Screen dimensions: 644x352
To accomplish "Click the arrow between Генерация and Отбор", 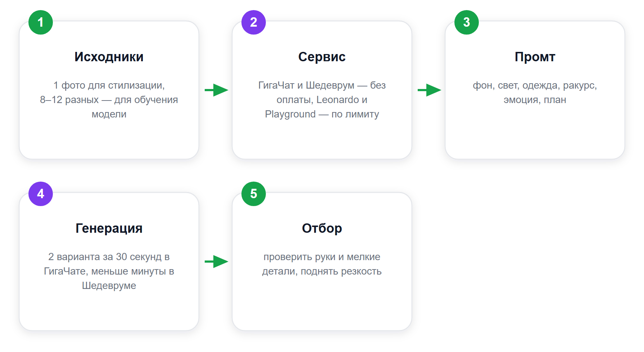I will (216, 262).
